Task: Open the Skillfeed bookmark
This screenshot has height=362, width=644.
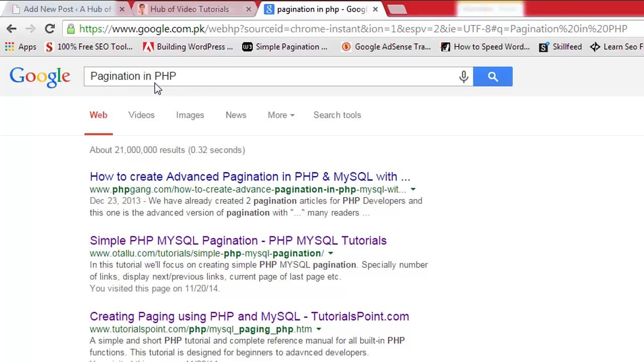Action: [560, 47]
